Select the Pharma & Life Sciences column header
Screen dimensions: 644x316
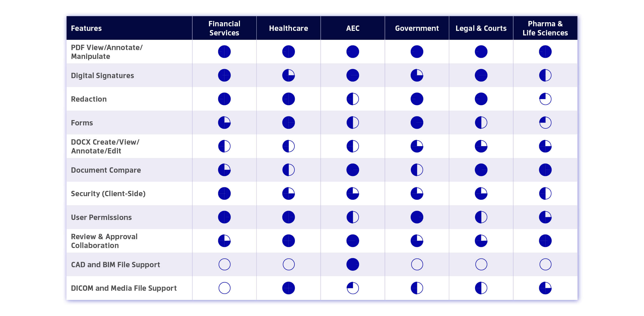click(x=545, y=28)
